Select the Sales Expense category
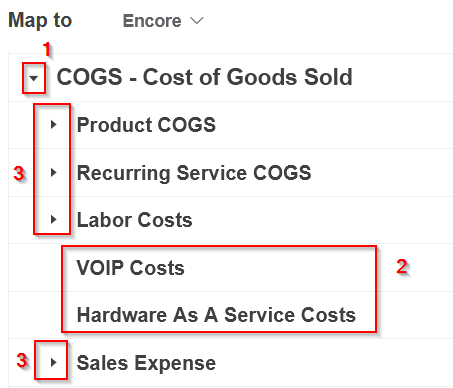This screenshot has width=453, height=388. click(x=146, y=363)
